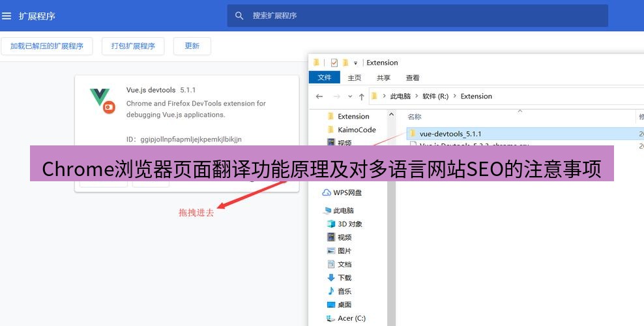Image resolution: width=644 pixels, height=326 pixels.
Task: Click the Acer (C:) drive icon
Action: 330,318
